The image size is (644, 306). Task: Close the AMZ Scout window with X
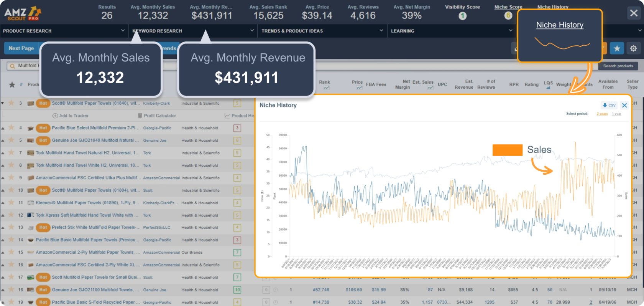[634, 13]
